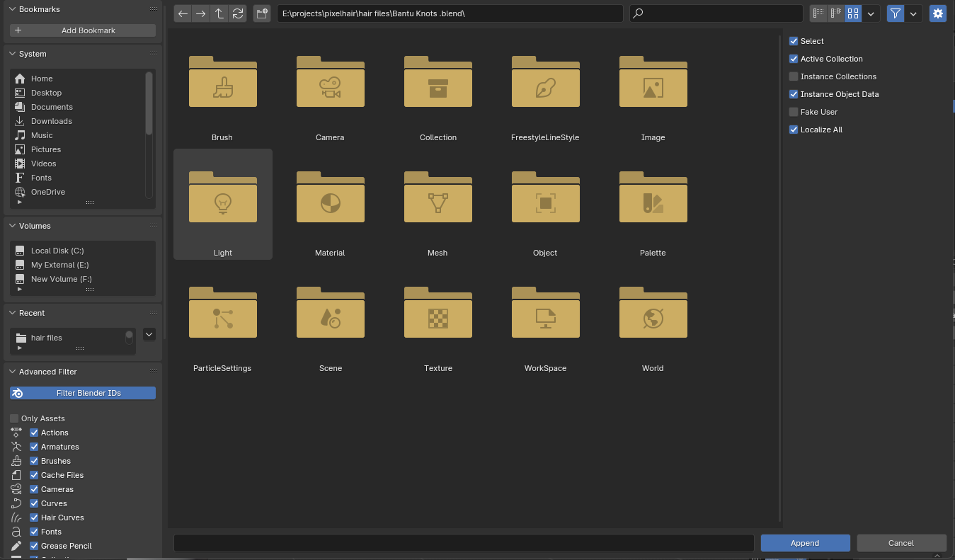Screen dimensions: 955x560
Task: Toggle Active Collection checkbox
Action: [794, 59]
